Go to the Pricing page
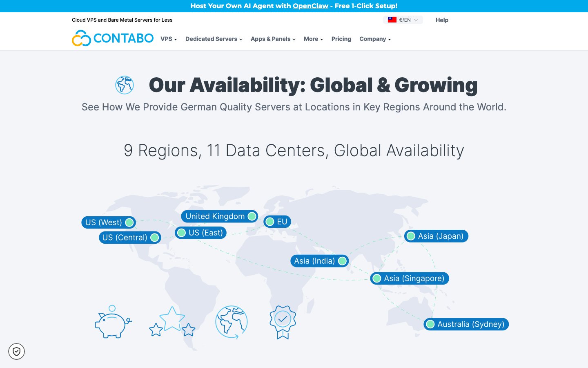This screenshot has height=368, width=588. (x=341, y=39)
